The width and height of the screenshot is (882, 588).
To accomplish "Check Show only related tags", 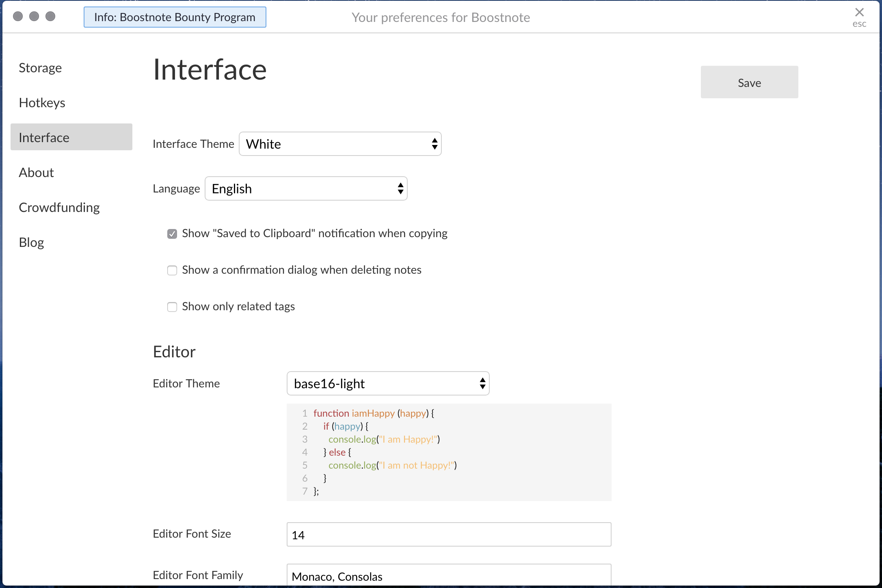I will pos(172,307).
